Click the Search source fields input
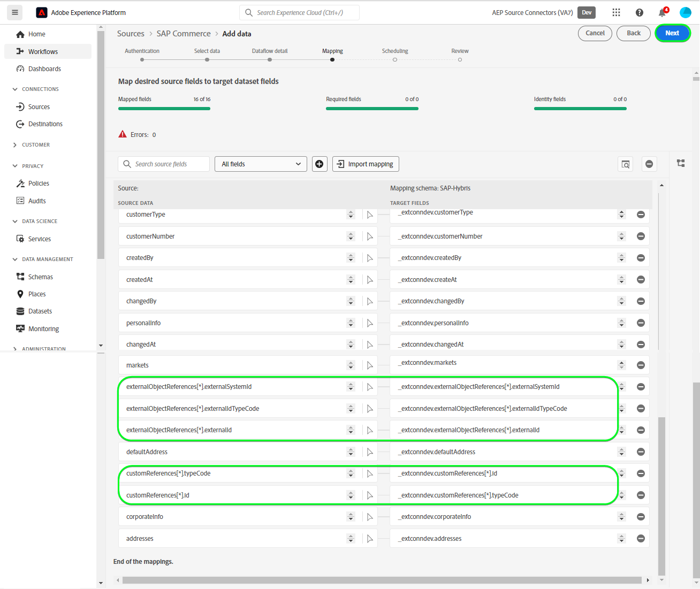 [x=164, y=164]
